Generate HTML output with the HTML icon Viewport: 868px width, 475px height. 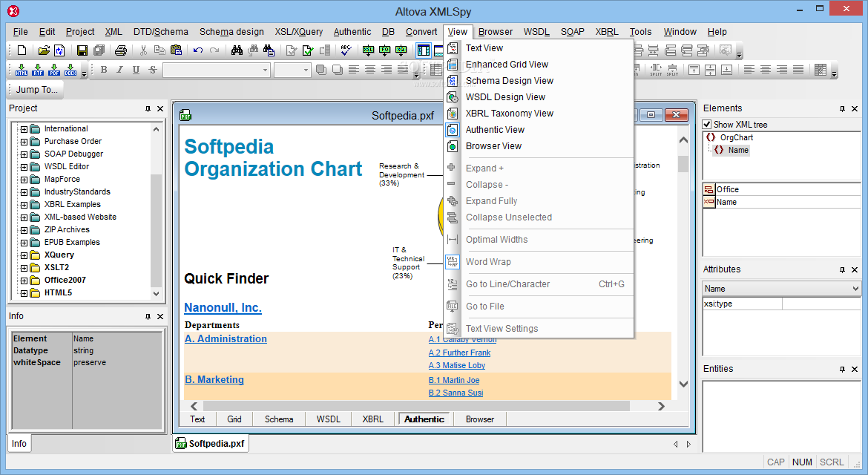point(22,69)
